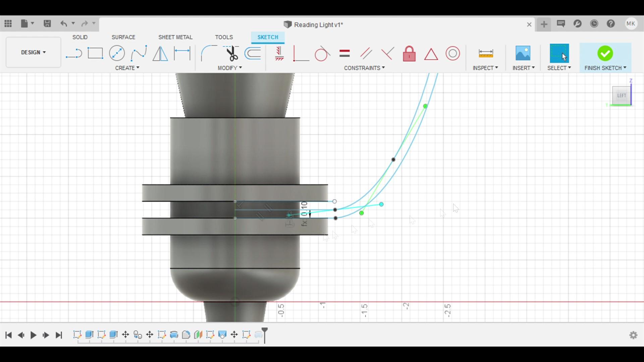This screenshot has height=362, width=644.
Task: Click the Mirror tool icon
Action: pyautogui.click(x=160, y=53)
